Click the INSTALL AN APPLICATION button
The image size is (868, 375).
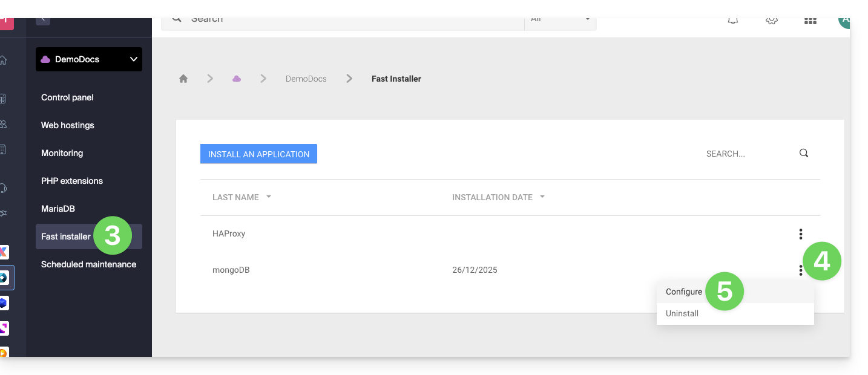[x=258, y=154]
